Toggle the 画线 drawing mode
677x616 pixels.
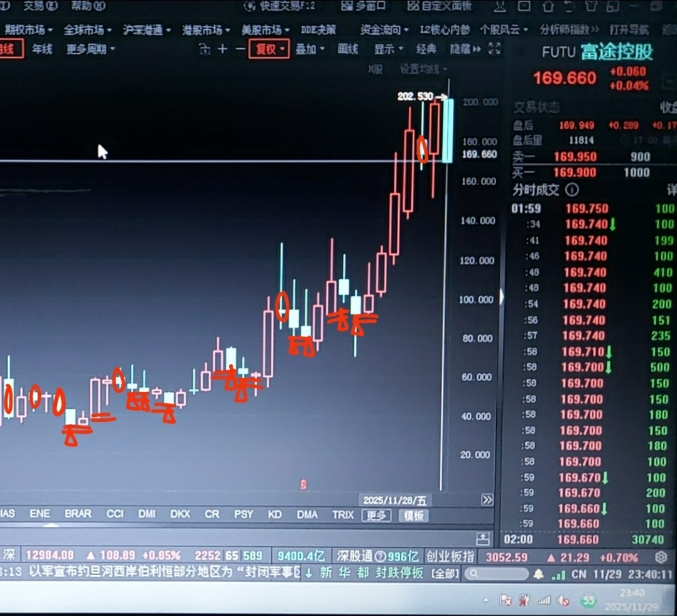(x=347, y=49)
